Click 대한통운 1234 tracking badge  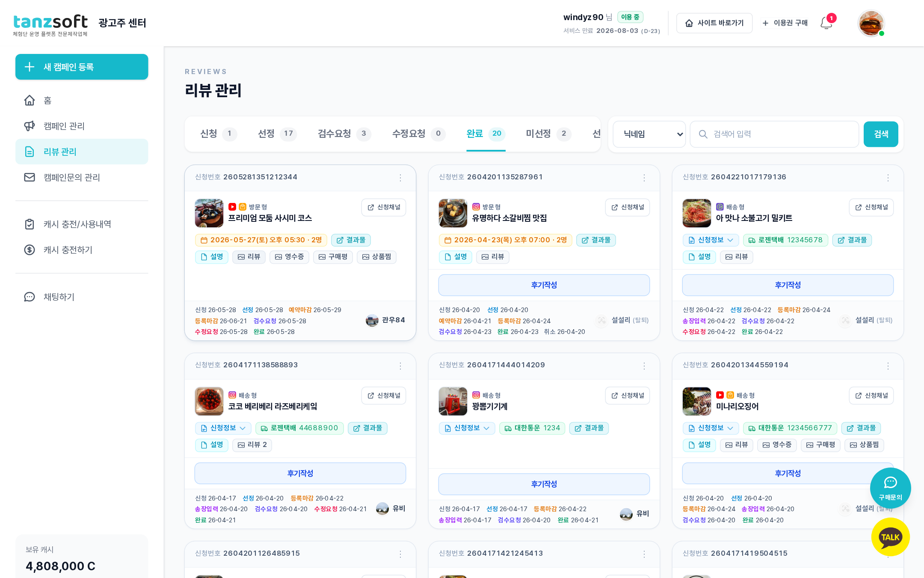pos(532,428)
